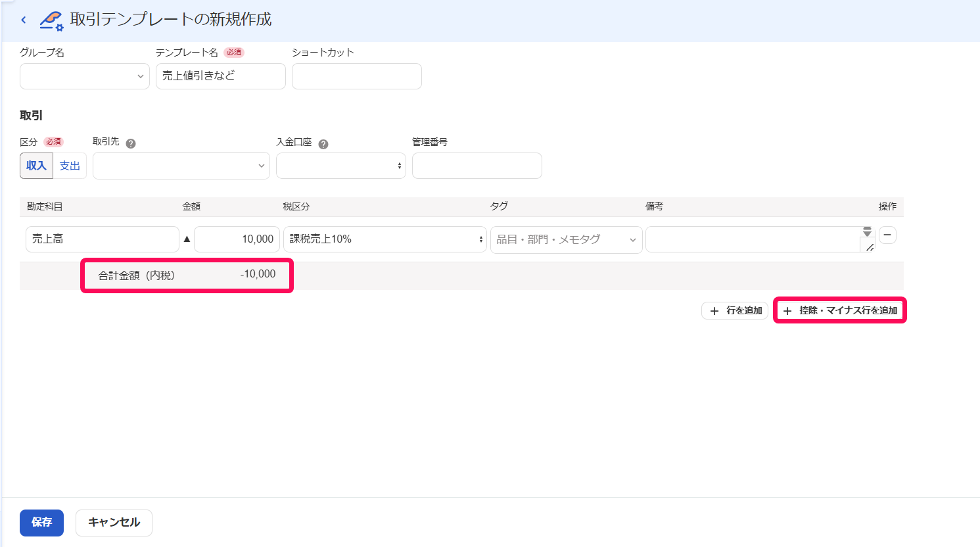Expand the 取引先 combo box
Viewport: 980px width, 547px height.
181,166
